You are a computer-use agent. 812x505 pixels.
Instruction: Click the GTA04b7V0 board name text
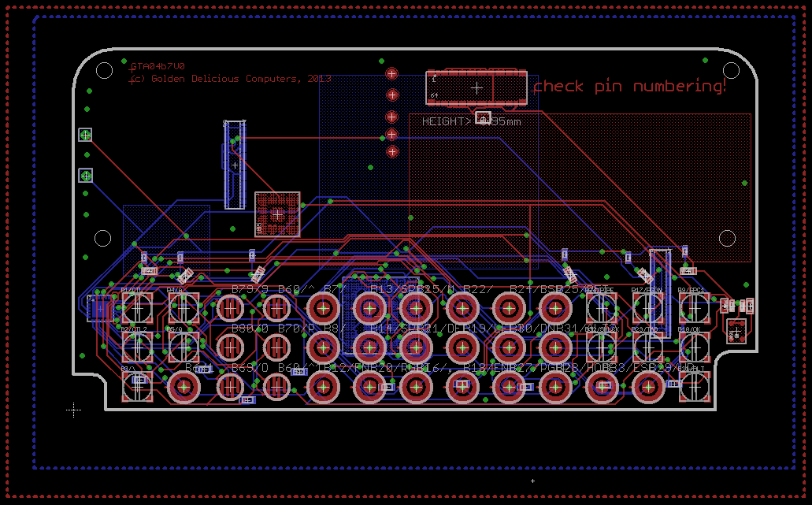tap(158, 67)
